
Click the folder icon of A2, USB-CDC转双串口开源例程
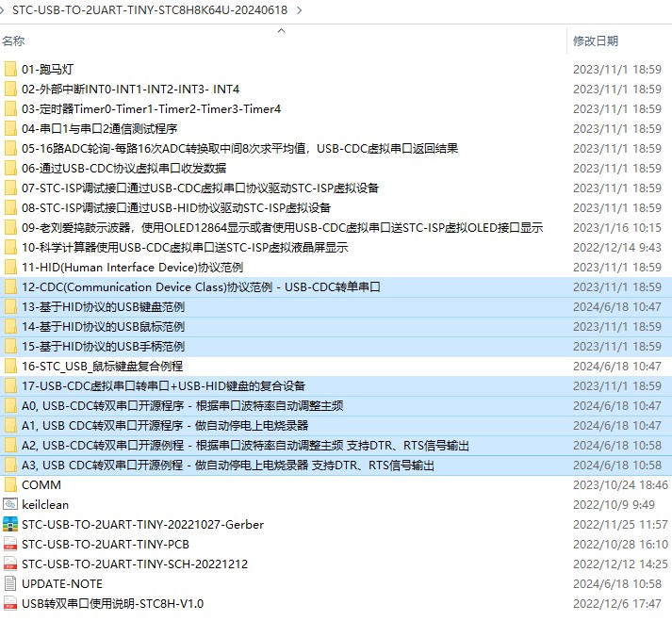click(x=10, y=446)
